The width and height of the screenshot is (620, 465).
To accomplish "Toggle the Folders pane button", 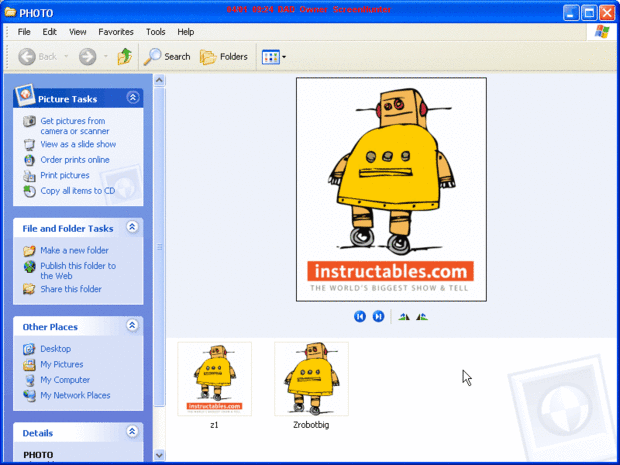I will point(224,57).
